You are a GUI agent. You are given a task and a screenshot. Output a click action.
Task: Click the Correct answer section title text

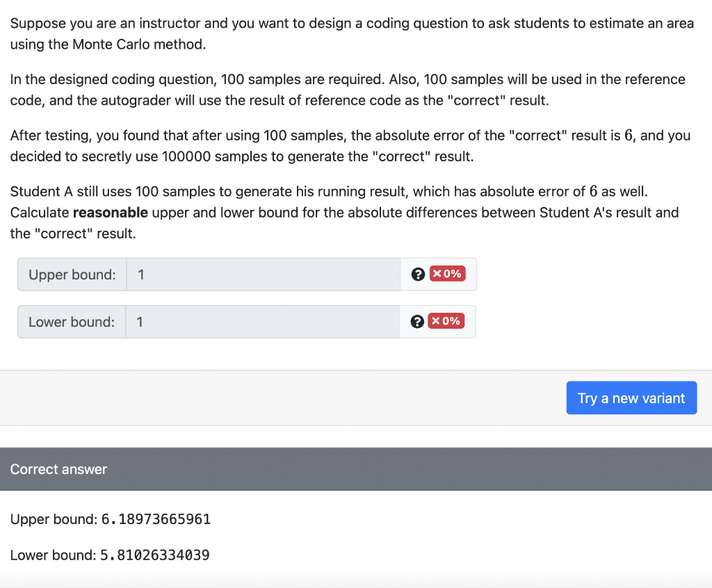(x=58, y=469)
